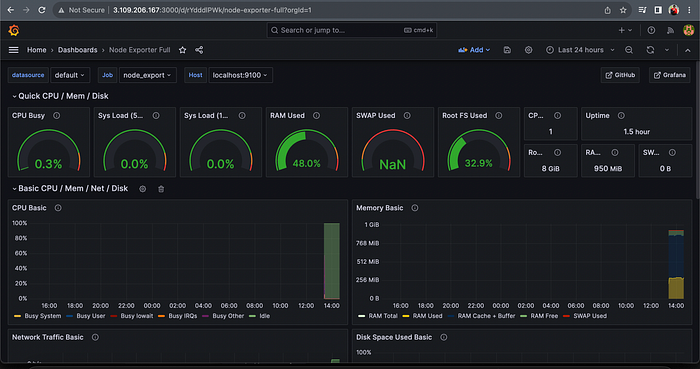The width and height of the screenshot is (700, 369).
Task: Click the Disk Space Used Basic title
Action: click(394, 337)
